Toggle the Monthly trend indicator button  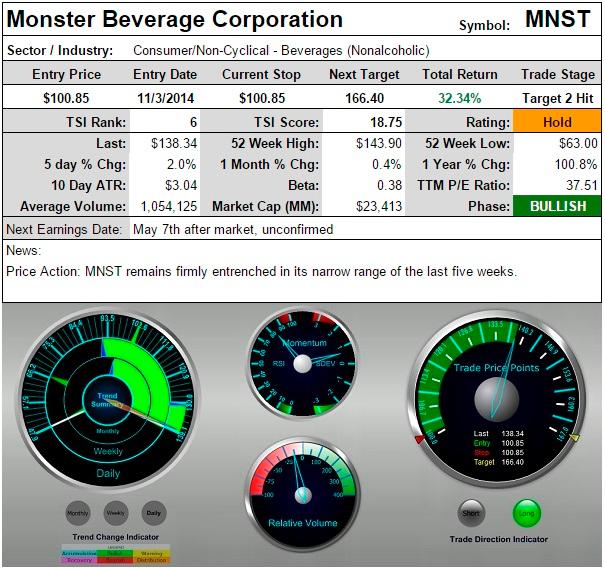pos(79,513)
